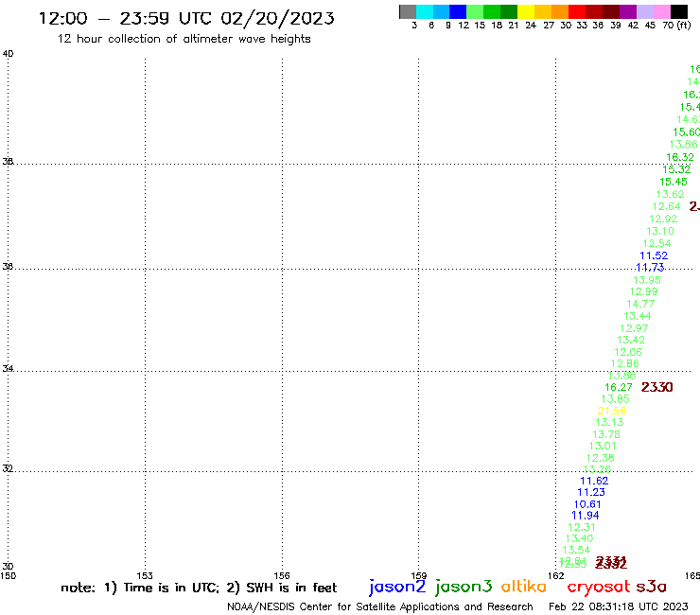Viewport: 700px width, 615px height.
Task: Click the note about UTC time and feet
Action: pyautogui.click(x=199, y=588)
